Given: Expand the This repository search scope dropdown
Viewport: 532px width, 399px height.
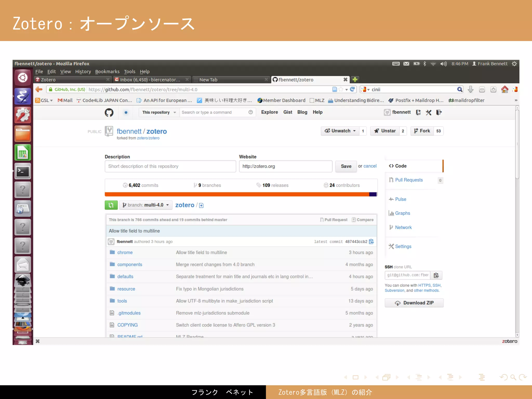Looking at the screenshot, I should [x=159, y=112].
